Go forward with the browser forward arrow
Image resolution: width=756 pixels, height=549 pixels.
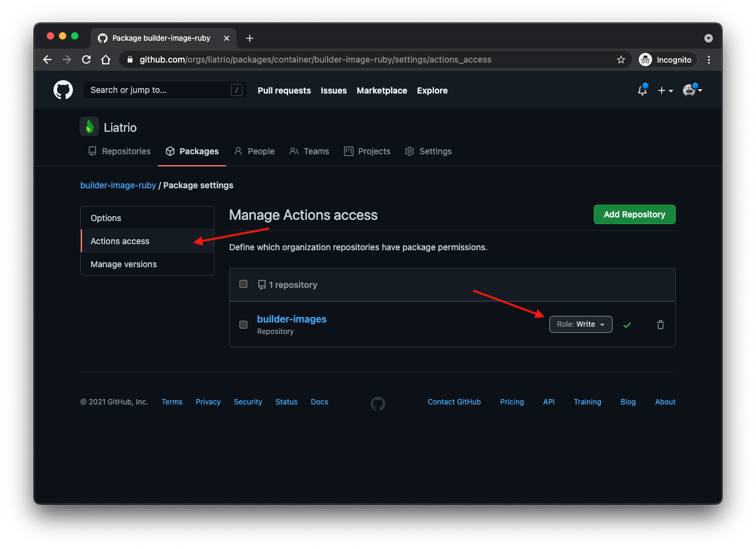pyautogui.click(x=67, y=60)
